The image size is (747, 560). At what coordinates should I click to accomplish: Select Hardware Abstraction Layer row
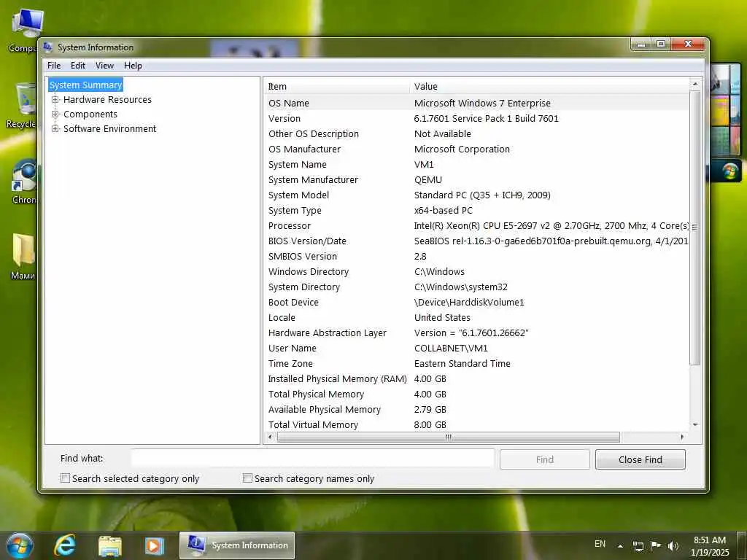476,332
